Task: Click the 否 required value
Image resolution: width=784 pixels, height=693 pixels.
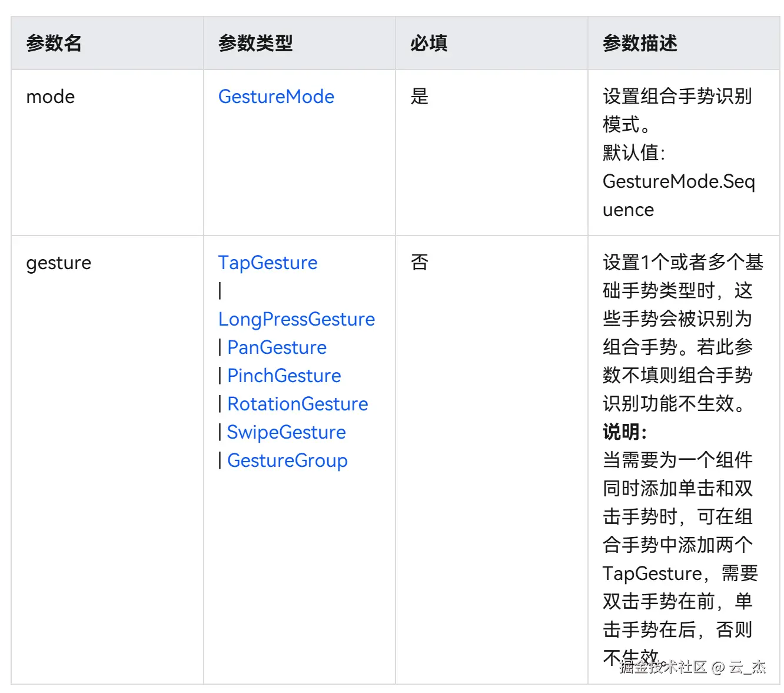Action: point(420,263)
